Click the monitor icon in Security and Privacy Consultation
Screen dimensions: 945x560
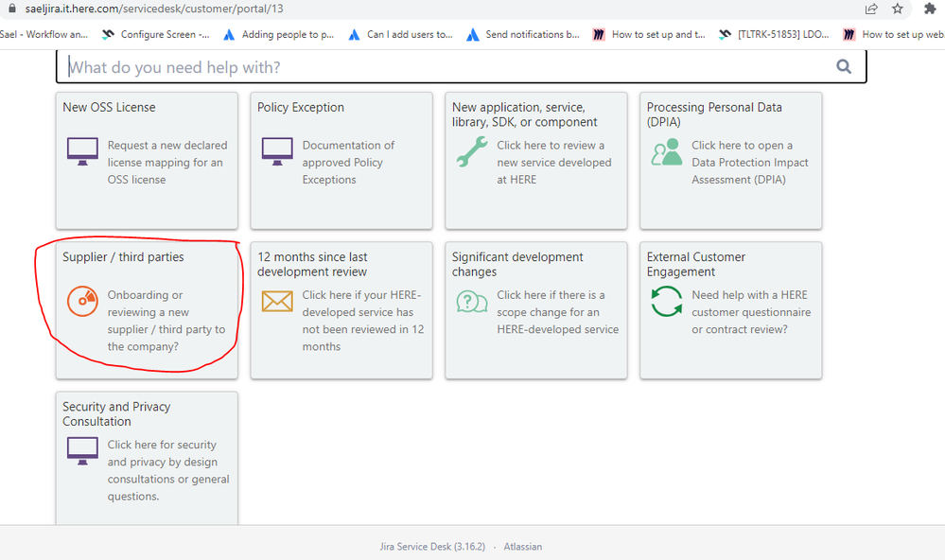point(82,451)
